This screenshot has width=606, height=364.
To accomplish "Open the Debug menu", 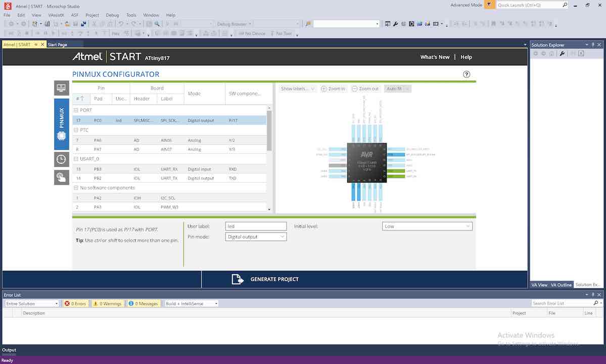I will [112, 15].
